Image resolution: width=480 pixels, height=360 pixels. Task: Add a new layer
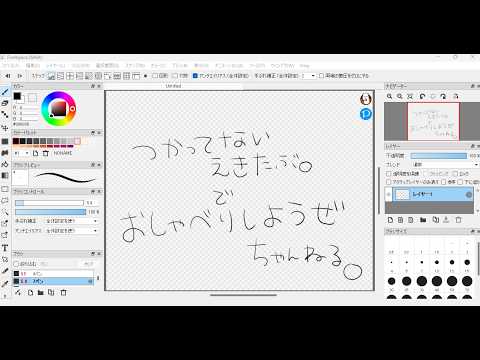(390, 220)
